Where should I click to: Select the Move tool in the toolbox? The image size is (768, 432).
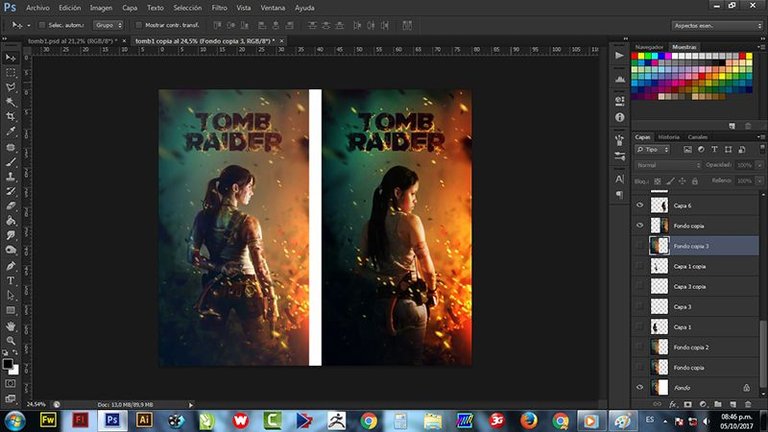coord(10,58)
